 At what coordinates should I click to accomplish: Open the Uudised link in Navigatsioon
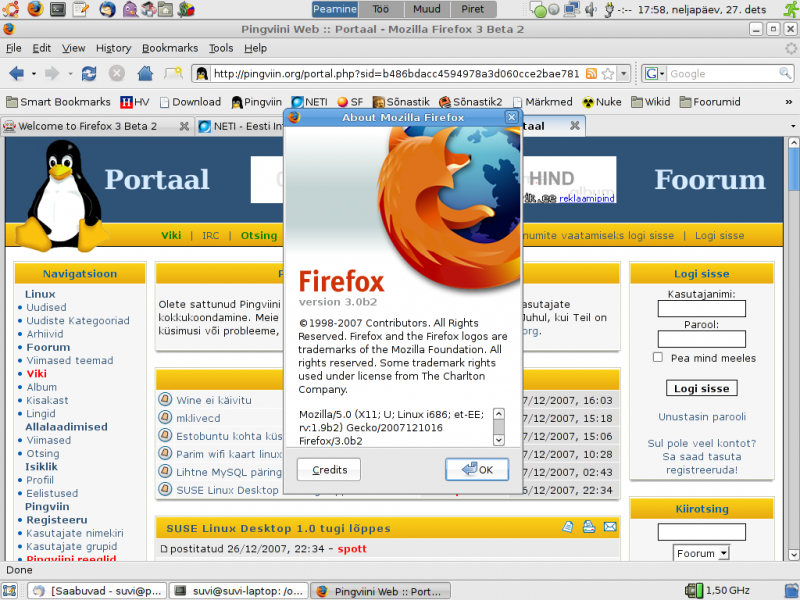(x=46, y=307)
